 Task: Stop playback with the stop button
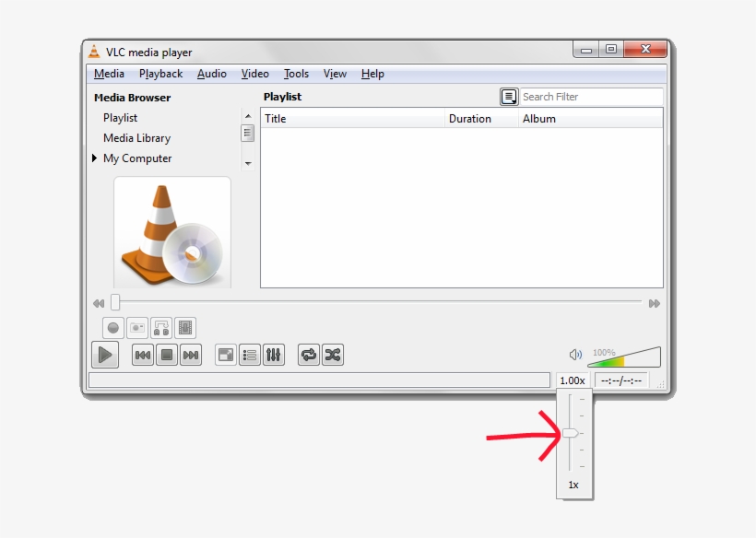point(167,355)
